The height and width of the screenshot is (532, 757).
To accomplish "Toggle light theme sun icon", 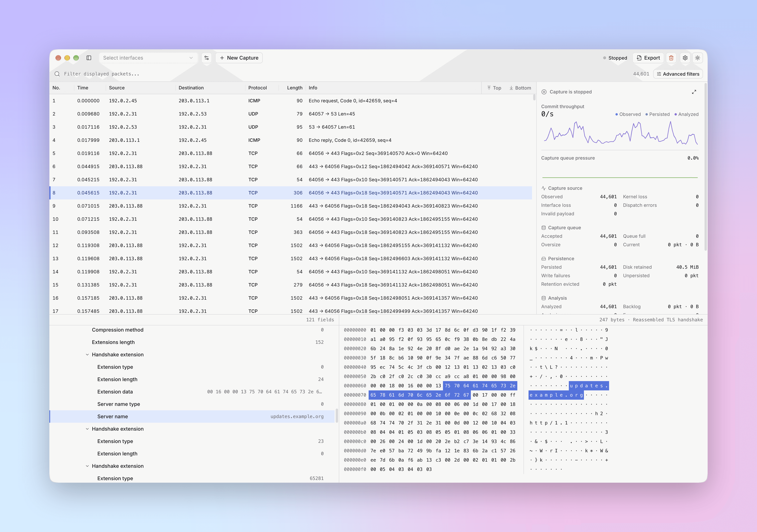I will click(698, 58).
